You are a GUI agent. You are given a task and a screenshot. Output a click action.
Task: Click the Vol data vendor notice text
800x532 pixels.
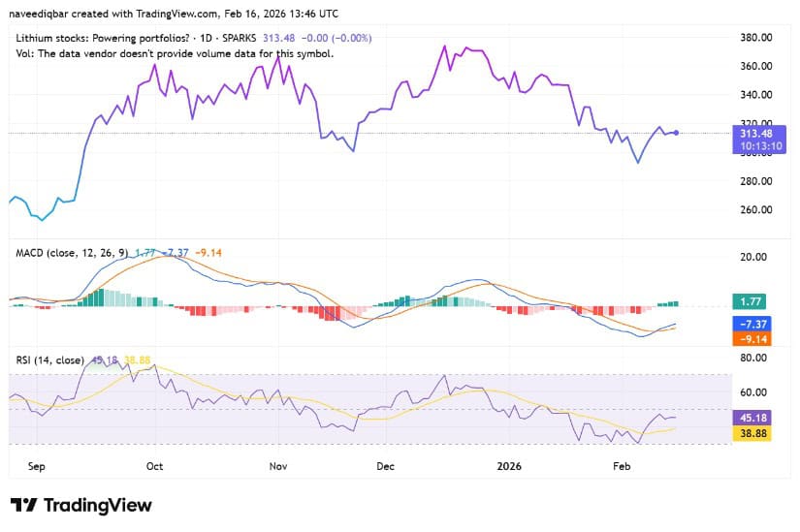click(x=175, y=53)
